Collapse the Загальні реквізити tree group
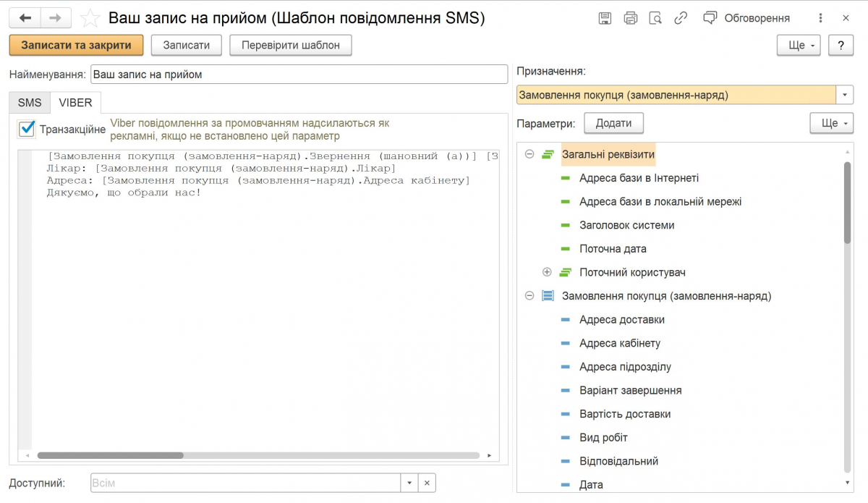Image resolution: width=868 pixels, height=503 pixels. pos(529,154)
